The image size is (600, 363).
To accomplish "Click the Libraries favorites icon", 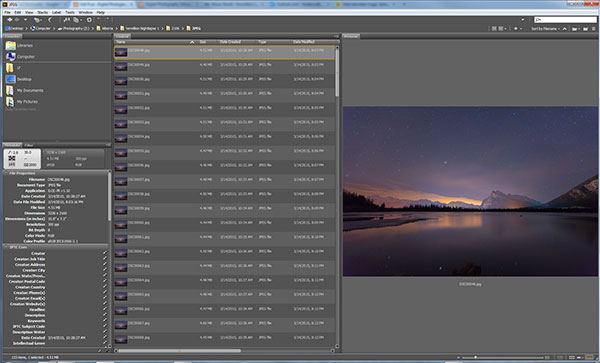I will click(x=11, y=46).
